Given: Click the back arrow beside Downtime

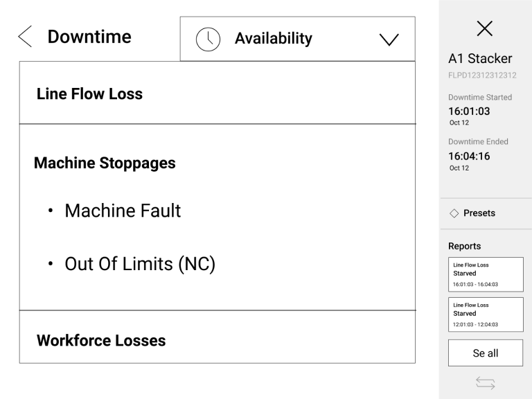Looking at the screenshot, I should (x=24, y=38).
